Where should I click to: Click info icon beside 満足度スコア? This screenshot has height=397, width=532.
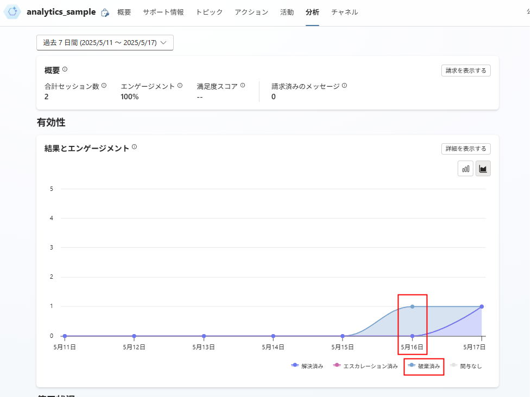pos(243,86)
